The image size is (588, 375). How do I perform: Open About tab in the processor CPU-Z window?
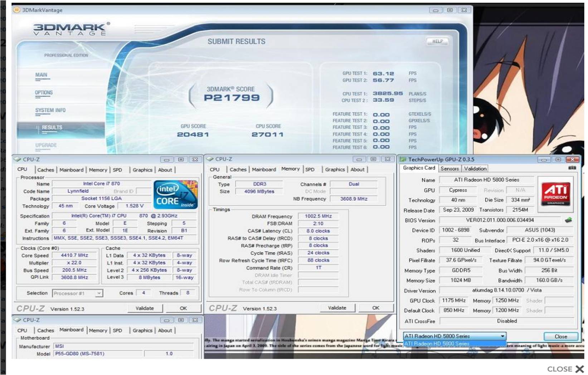[x=165, y=170]
